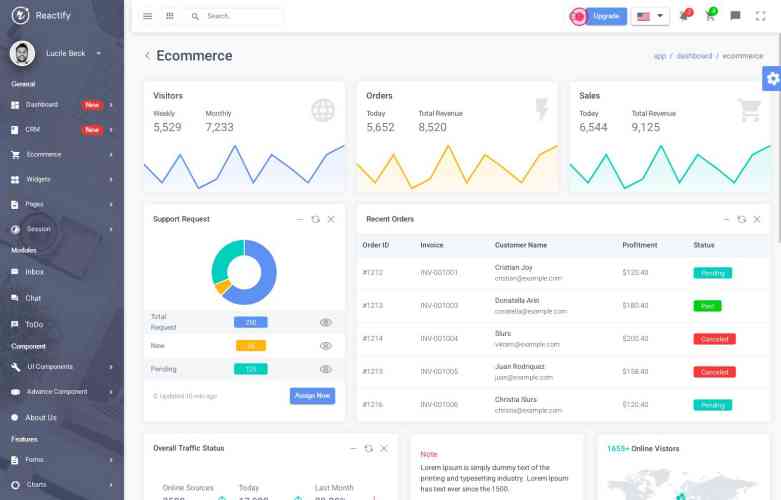
Task: Reload the Support Request card
Action: click(x=315, y=219)
